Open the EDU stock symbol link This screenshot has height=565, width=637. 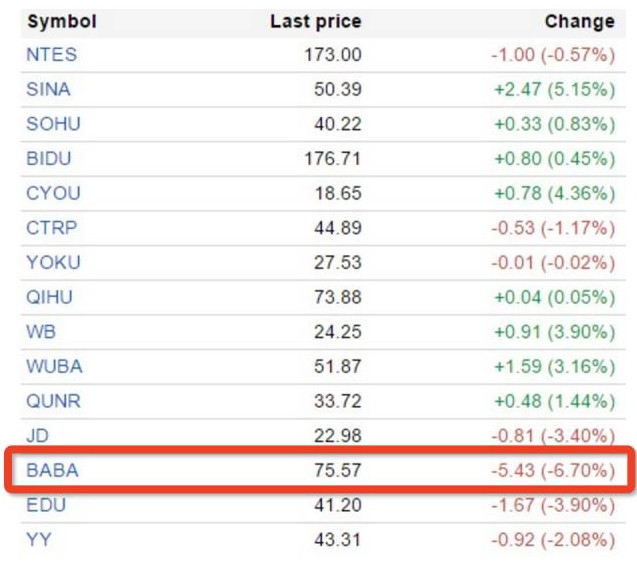46,505
